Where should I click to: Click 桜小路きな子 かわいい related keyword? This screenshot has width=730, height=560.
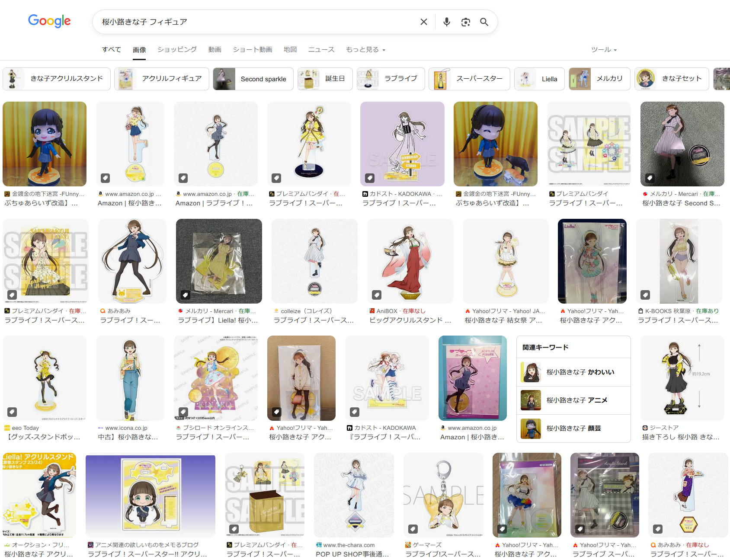point(573,372)
